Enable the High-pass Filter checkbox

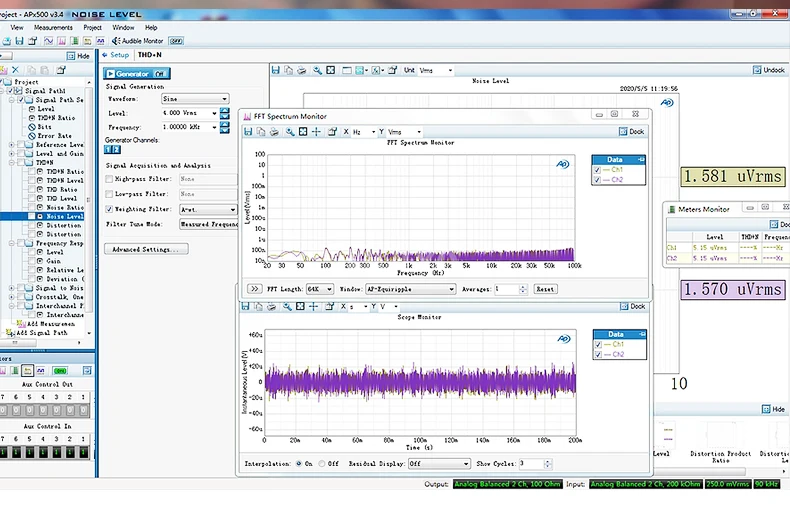[109, 179]
